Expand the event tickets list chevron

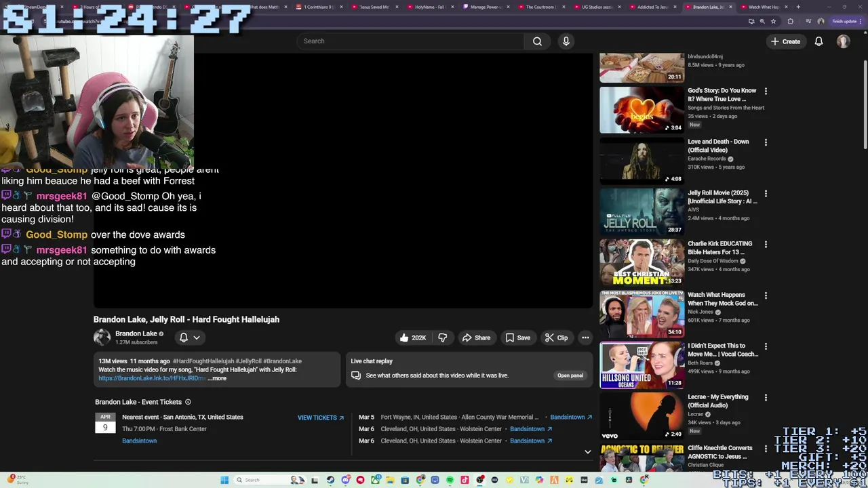pos(587,451)
